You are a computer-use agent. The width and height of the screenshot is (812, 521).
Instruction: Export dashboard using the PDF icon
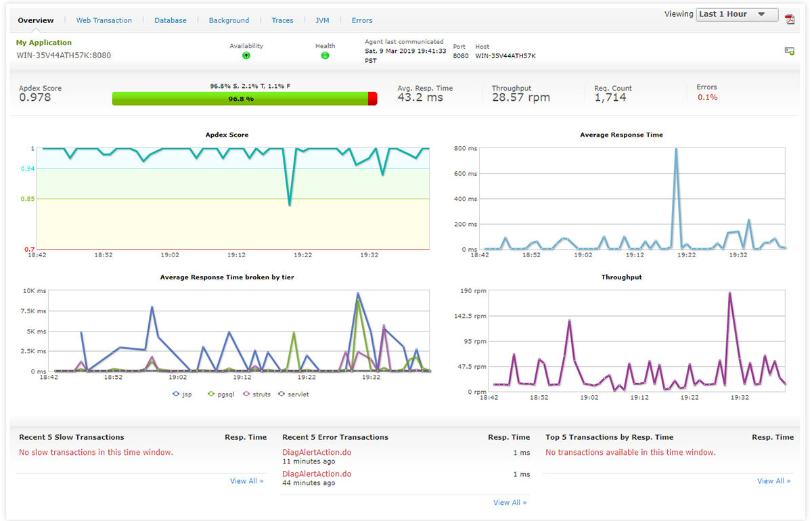point(790,18)
